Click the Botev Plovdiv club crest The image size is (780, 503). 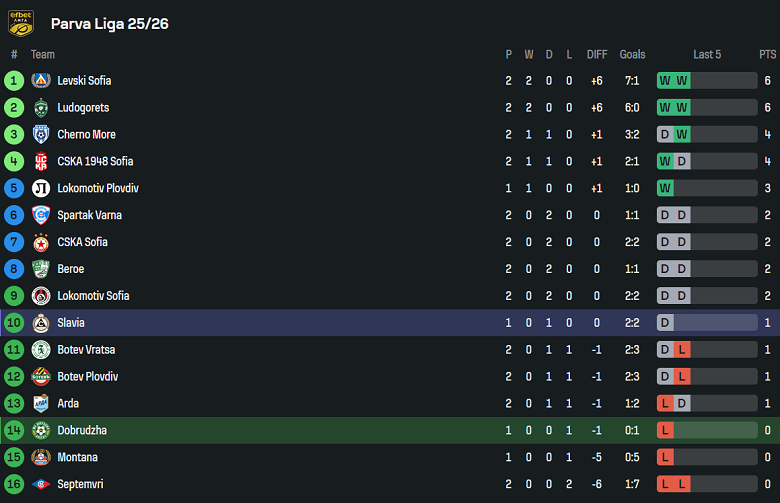click(x=41, y=377)
